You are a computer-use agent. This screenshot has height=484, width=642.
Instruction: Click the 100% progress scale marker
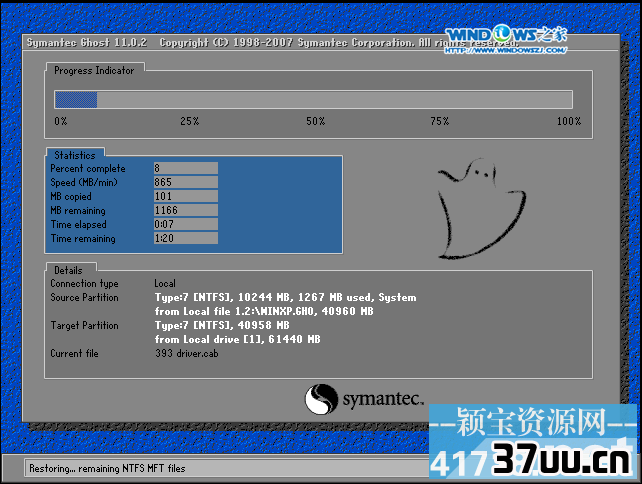569,121
